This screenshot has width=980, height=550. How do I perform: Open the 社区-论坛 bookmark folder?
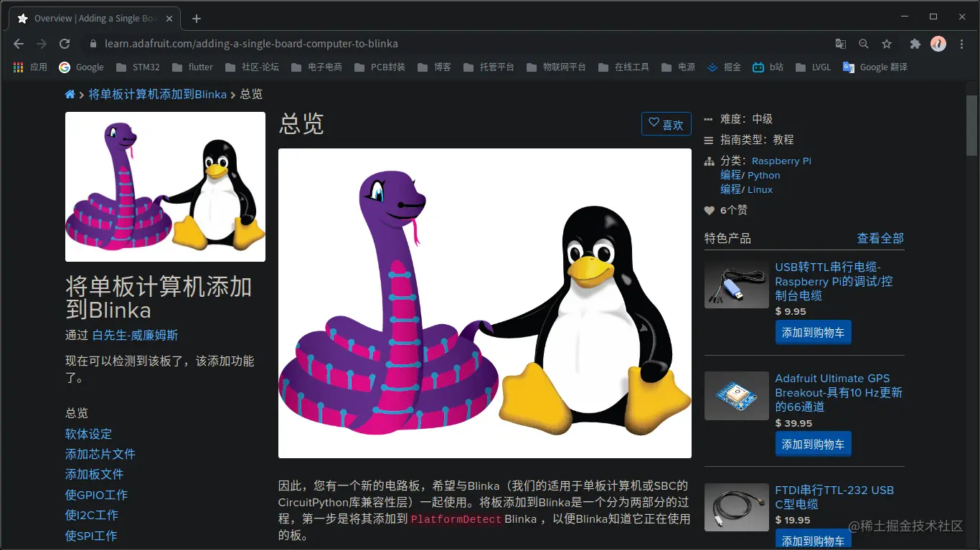point(252,67)
